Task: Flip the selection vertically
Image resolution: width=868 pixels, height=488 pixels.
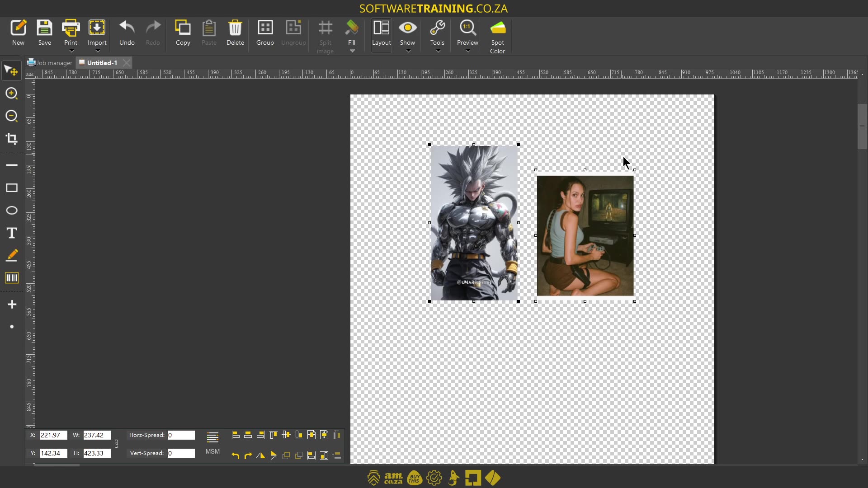Action: [273, 455]
